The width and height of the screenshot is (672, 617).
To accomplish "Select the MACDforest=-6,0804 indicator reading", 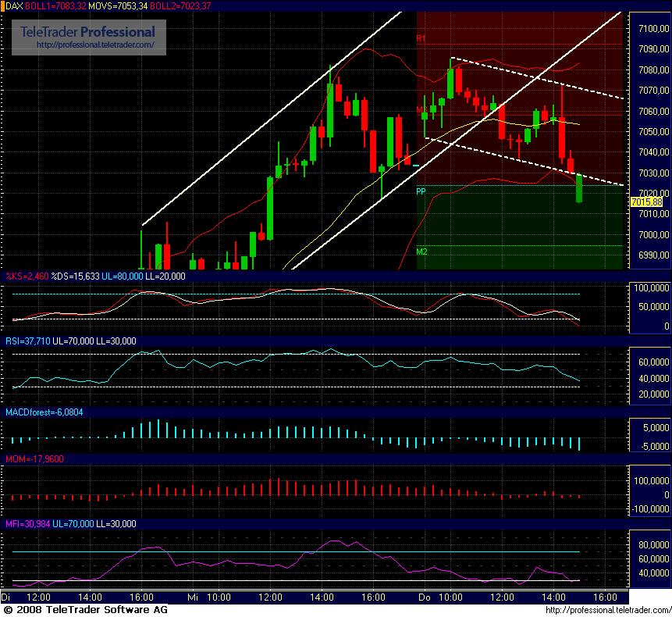I will tap(44, 412).
